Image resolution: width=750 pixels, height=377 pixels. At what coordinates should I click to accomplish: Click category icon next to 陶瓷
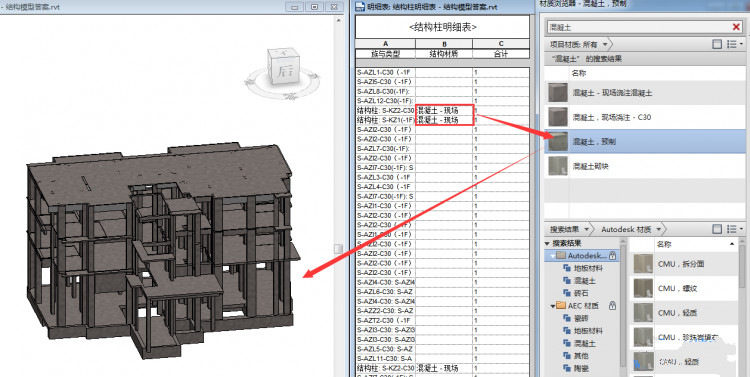click(567, 368)
